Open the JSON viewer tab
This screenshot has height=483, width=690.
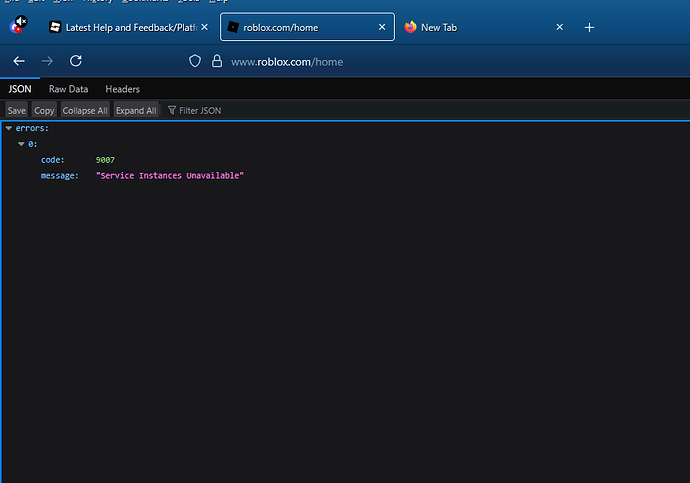(20, 89)
